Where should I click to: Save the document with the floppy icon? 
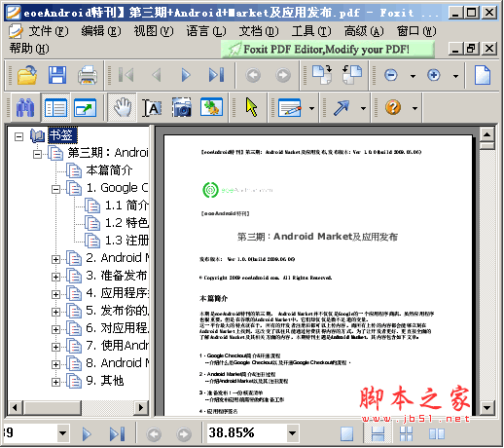(x=57, y=75)
